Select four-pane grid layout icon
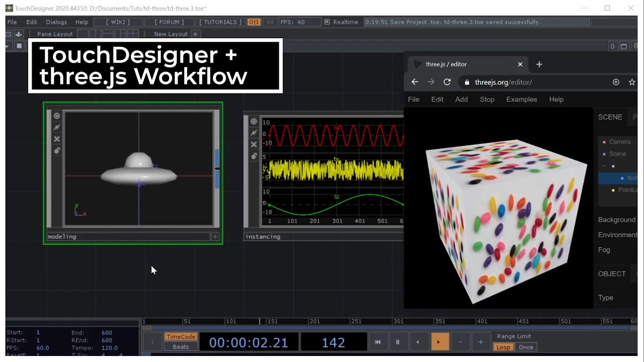 point(133,34)
